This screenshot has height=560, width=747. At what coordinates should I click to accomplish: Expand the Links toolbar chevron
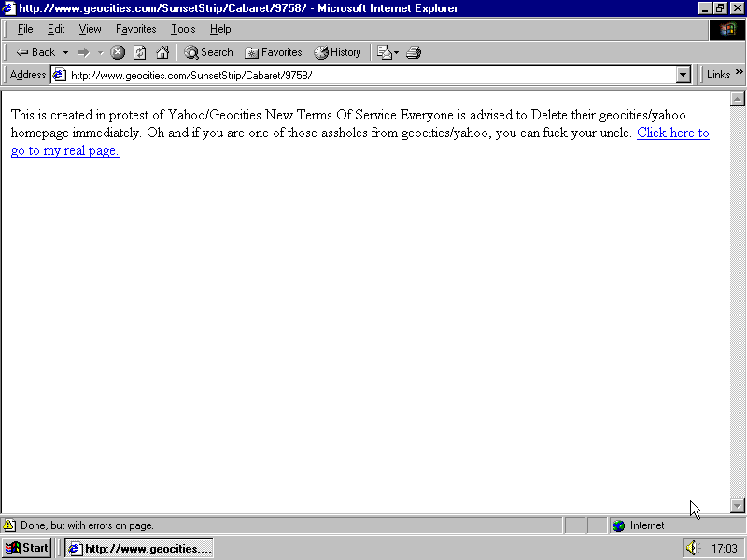pos(739,72)
